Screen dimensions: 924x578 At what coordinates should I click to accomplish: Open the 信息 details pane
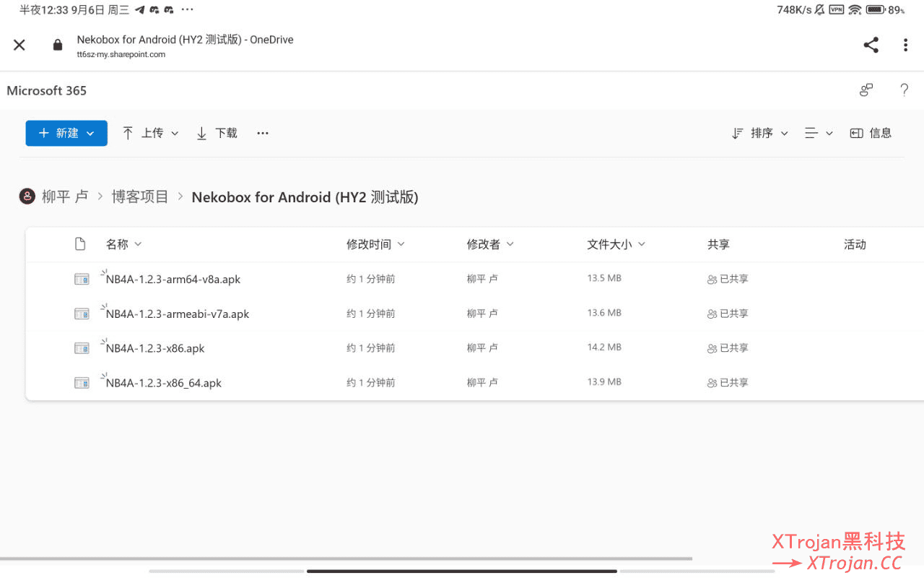tap(871, 133)
